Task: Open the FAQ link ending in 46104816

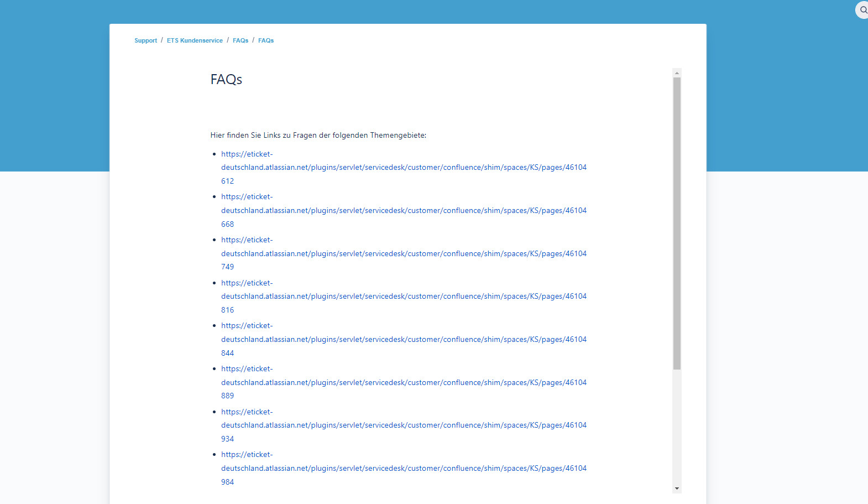Action: pos(404,297)
